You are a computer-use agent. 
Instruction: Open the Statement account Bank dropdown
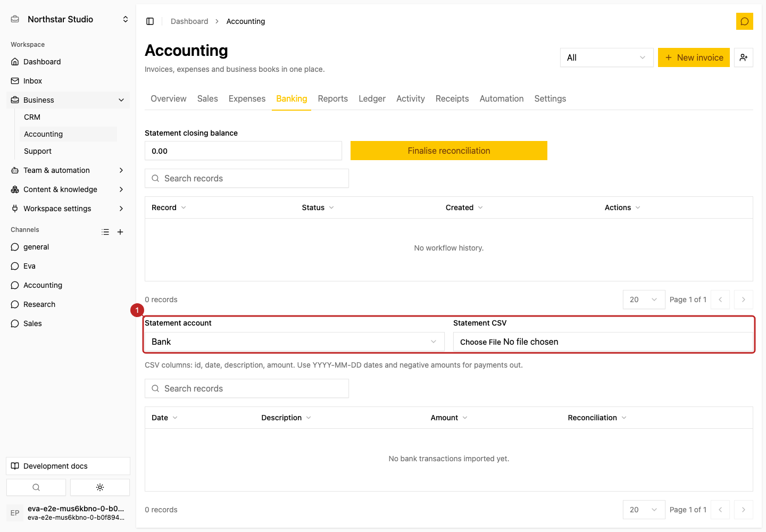coord(294,342)
